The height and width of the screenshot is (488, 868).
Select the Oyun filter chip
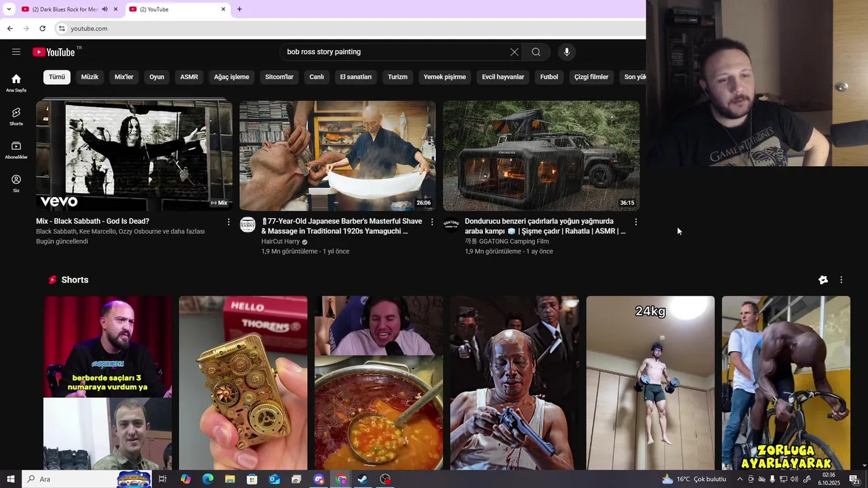coord(157,77)
